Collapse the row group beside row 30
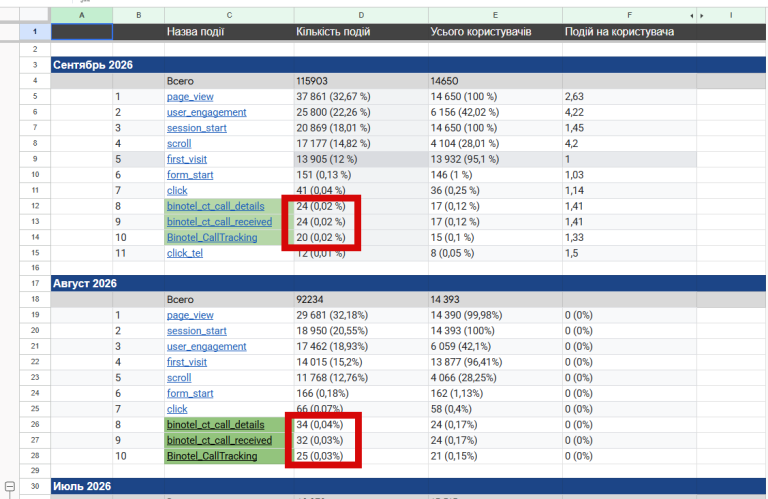This screenshot has height=499, width=768. coord(10,487)
